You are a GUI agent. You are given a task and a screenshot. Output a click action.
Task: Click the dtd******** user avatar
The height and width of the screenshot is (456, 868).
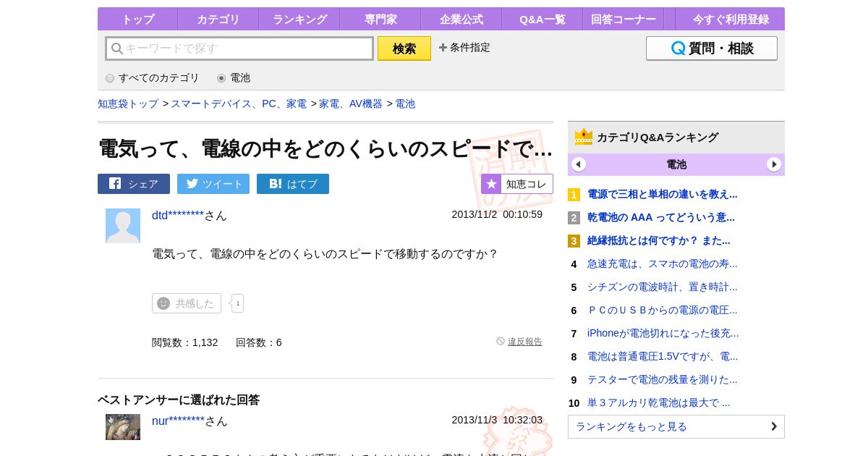123,226
